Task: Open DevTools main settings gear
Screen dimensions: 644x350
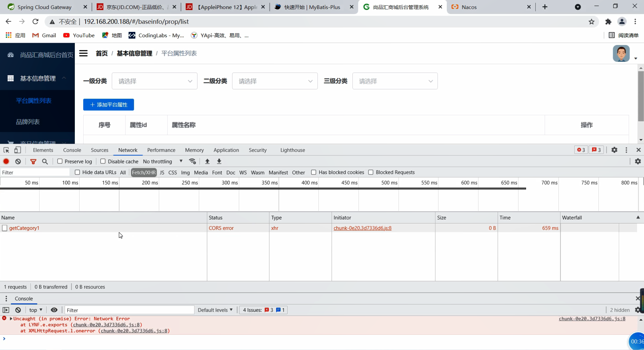Action: [614, 150]
